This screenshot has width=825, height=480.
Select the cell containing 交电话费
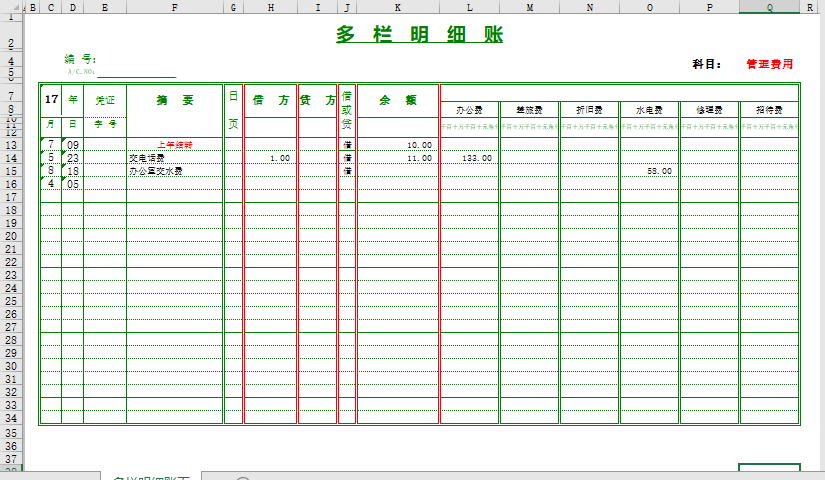point(174,158)
